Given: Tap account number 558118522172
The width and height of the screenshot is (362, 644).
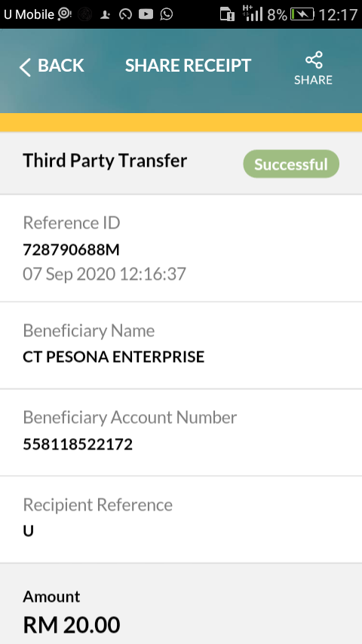Looking at the screenshot, I should tap(78, 444).
